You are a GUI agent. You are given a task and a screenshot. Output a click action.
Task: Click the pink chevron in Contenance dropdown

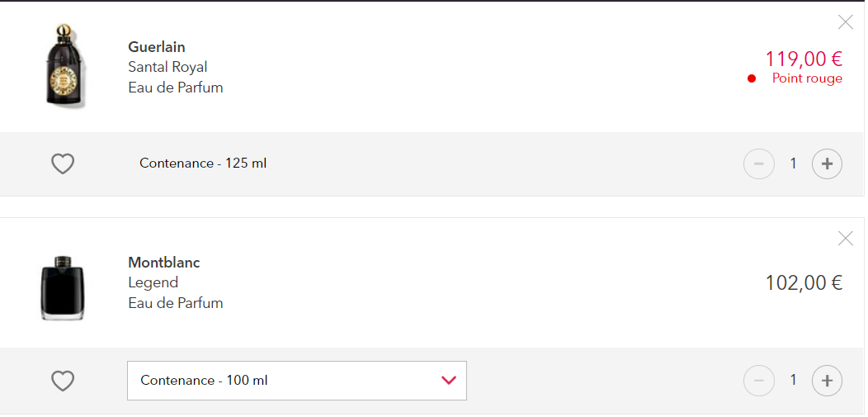(448, 381)
